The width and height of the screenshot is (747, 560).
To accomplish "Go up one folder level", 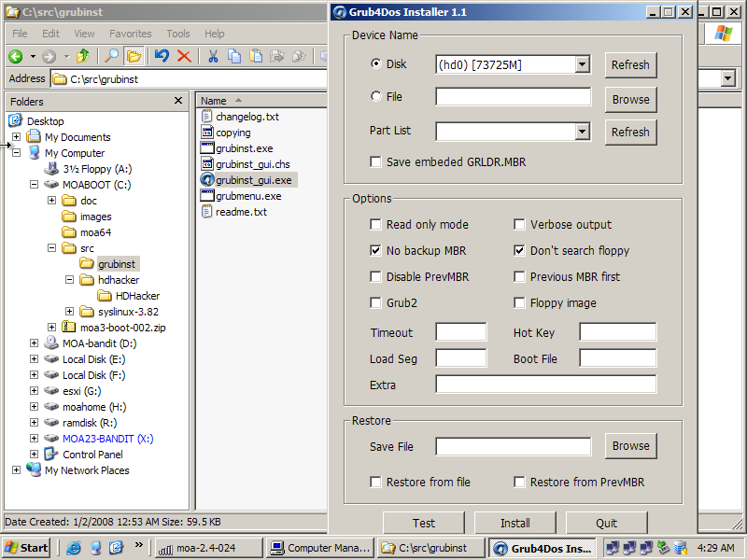I will tap(83, 56).
